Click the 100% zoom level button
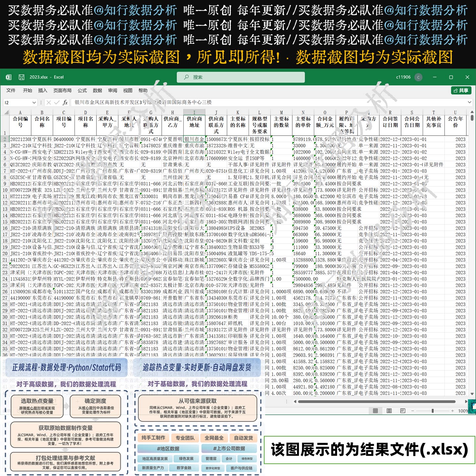This screenshot has width=476, height=476. click(463, 411)
